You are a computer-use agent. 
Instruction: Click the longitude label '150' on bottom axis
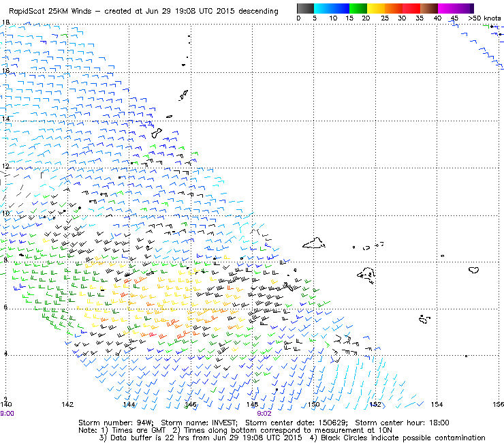(x=314, y=404)
